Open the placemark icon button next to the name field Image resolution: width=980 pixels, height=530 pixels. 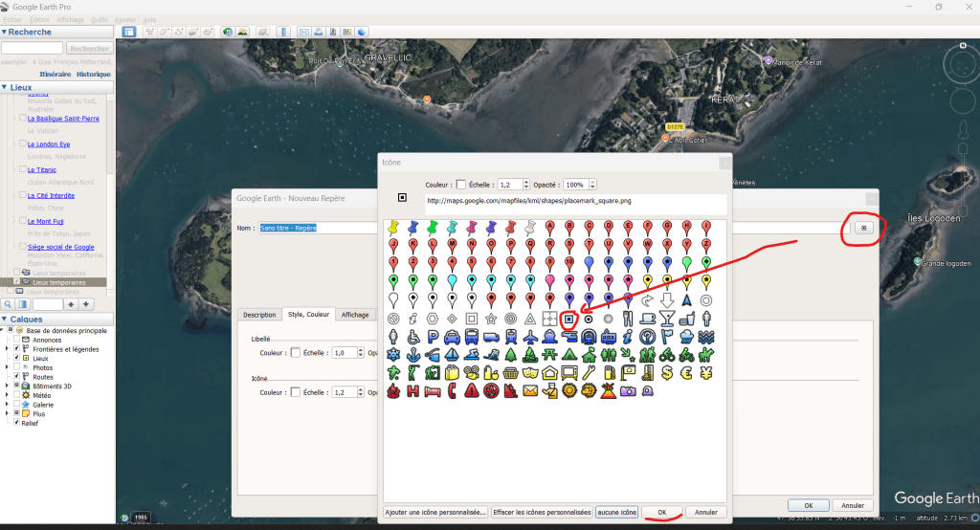(x=864, y=228)
